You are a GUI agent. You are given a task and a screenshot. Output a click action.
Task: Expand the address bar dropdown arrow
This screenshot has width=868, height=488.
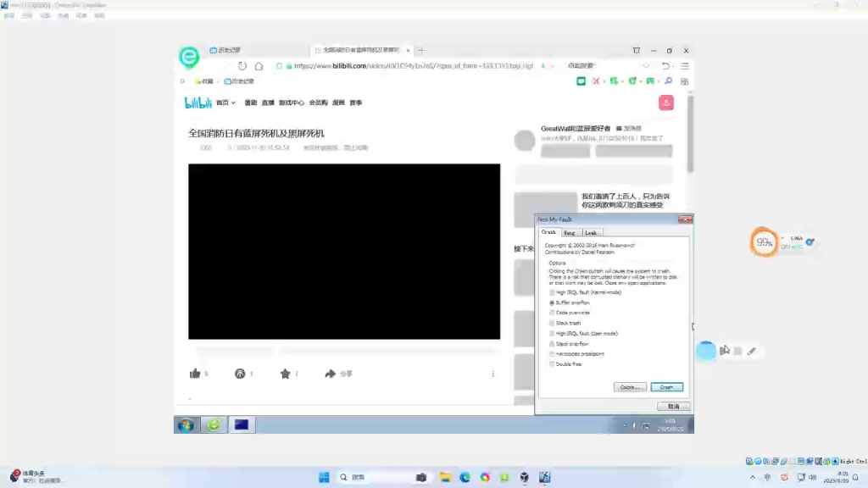coord(553,66)
